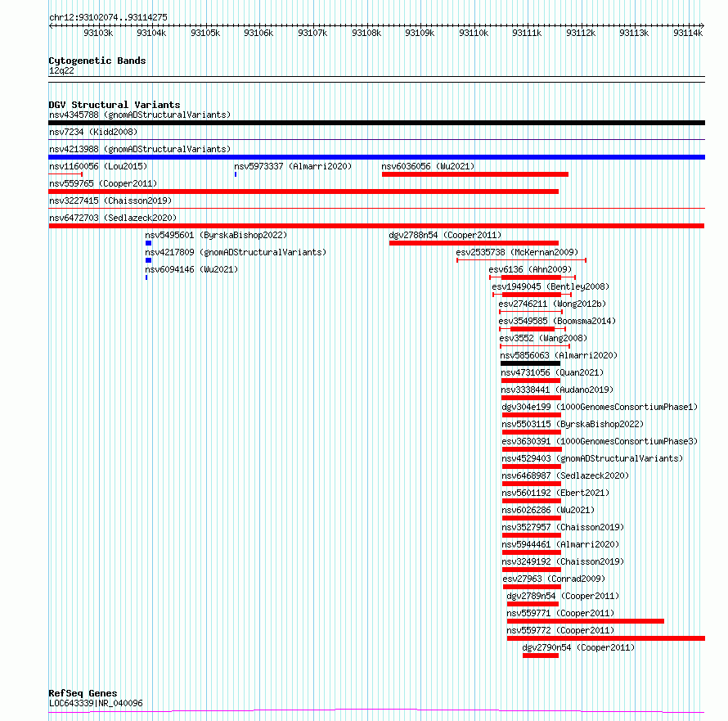Image resolution: width=728 pixels, height=721 pixels.
Task: Click dgv2789n54 (Cooper2011) variant label
Action: (564, 596)
